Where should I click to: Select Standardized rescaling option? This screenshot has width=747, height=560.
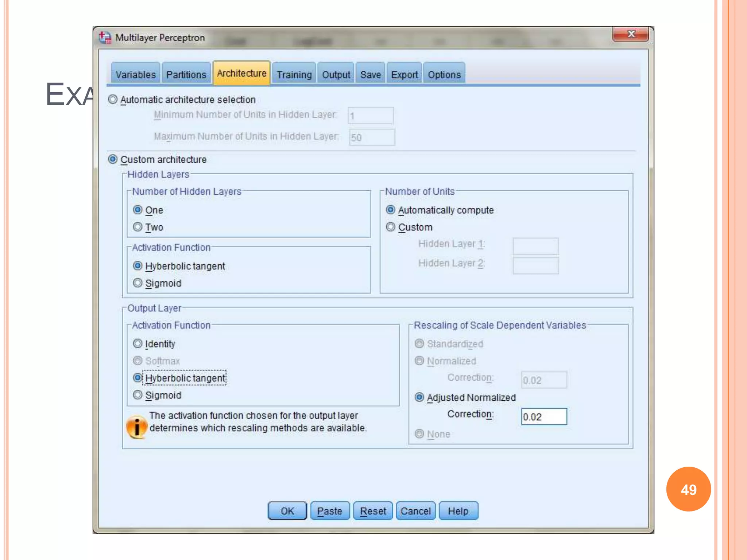(419, 343)
